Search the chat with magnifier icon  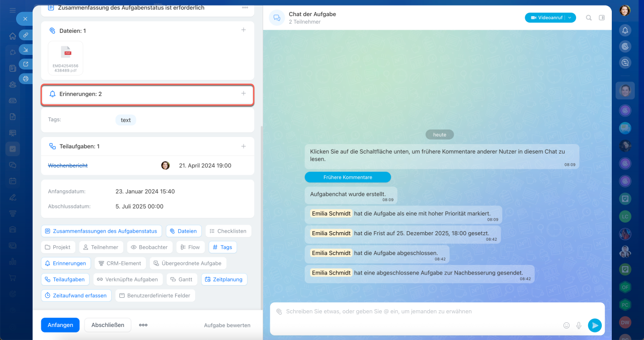tap(589, 18)
